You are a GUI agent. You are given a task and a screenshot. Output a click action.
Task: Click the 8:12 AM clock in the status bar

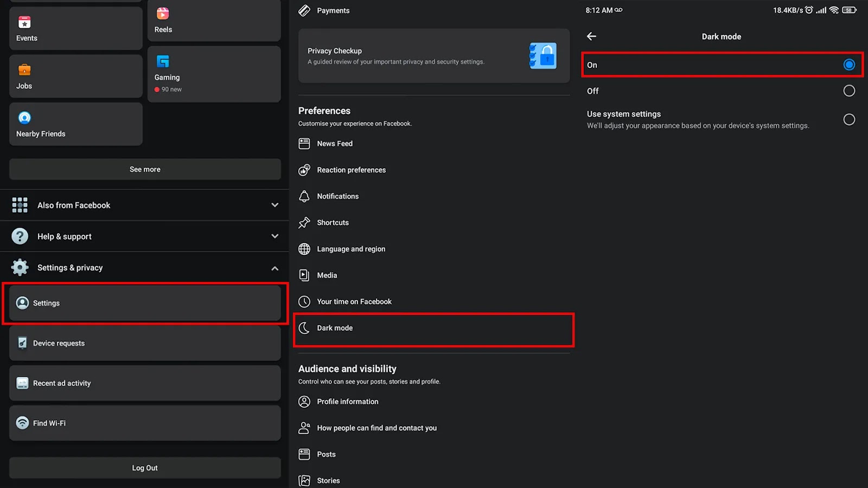(x=599, y=10)
